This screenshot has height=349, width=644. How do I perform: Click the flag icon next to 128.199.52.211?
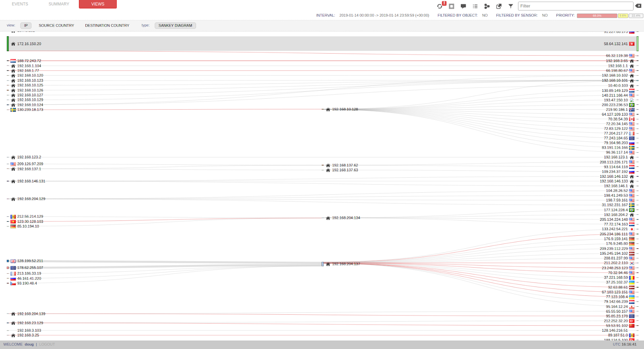[13, 261]
